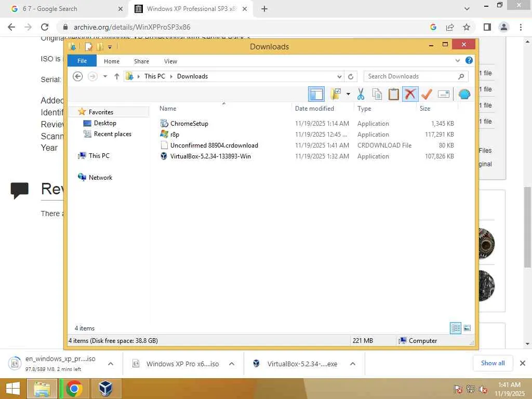Open the View ribbon tab
Image resolution: width=532 pixels, height=399 pixels.
(x=170, y=61)
